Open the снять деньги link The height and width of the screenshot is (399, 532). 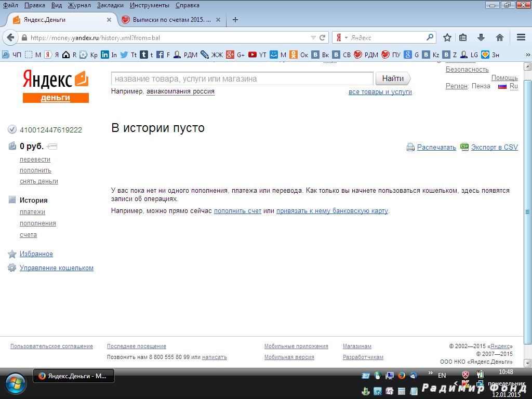[x=38, y=181]
